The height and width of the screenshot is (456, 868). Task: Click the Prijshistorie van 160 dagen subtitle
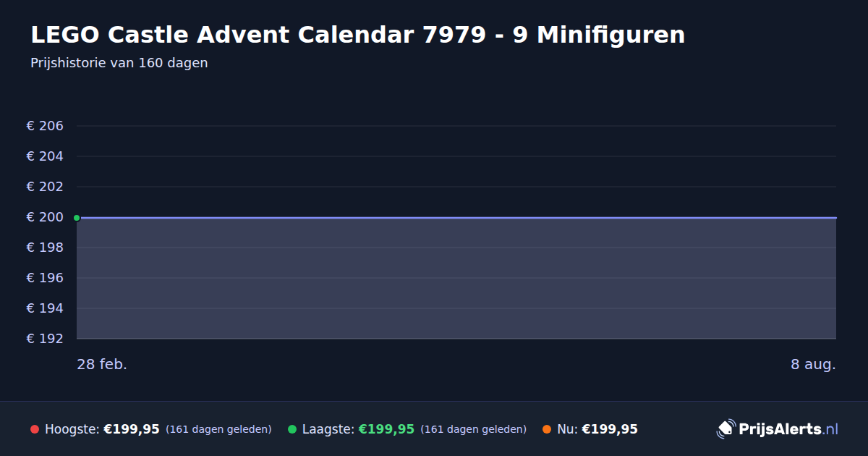pos(119,63)
